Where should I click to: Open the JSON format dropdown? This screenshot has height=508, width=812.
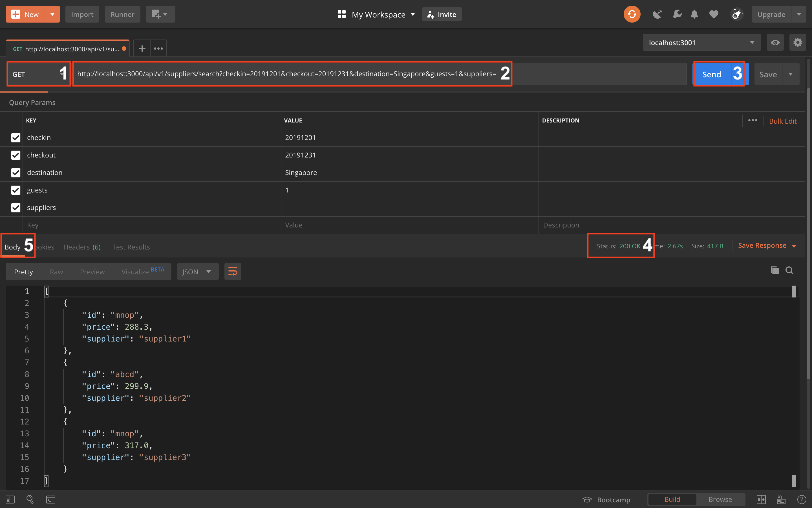[198, 271]
